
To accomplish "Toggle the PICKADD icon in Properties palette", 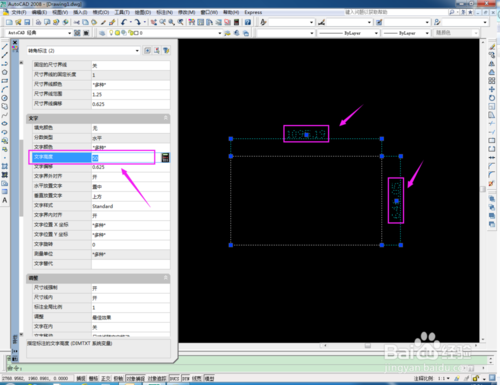I will click(147, 51).
